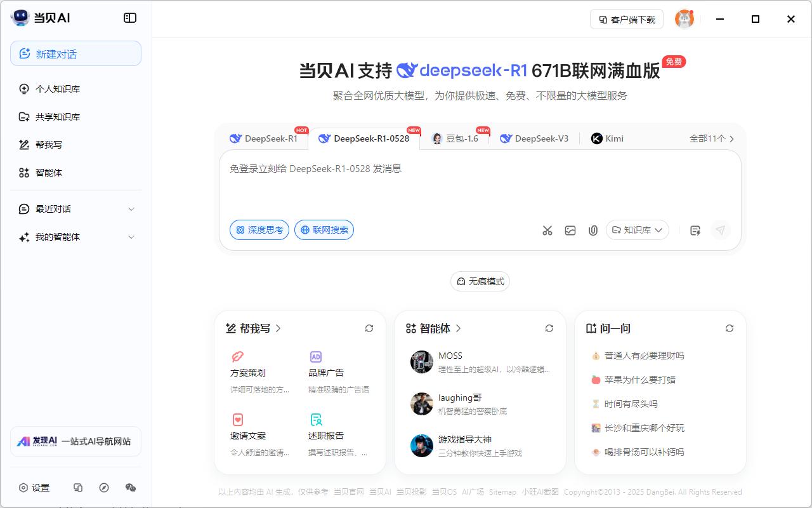Click the 方案策划 icon
This screenshot has width=812, height=508.
(238, 357)
